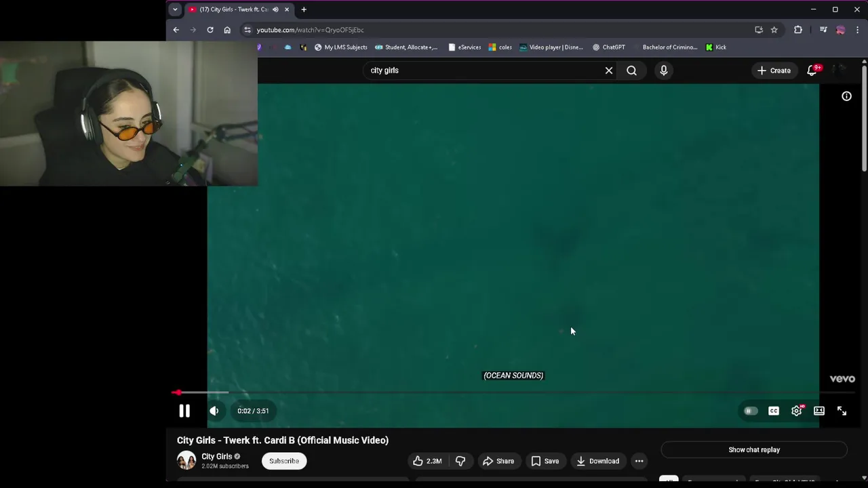The width and height of the screenshot is (868, 488).
Task: Like the video with 2.3M thumbs-up
Action: point(427,461)
